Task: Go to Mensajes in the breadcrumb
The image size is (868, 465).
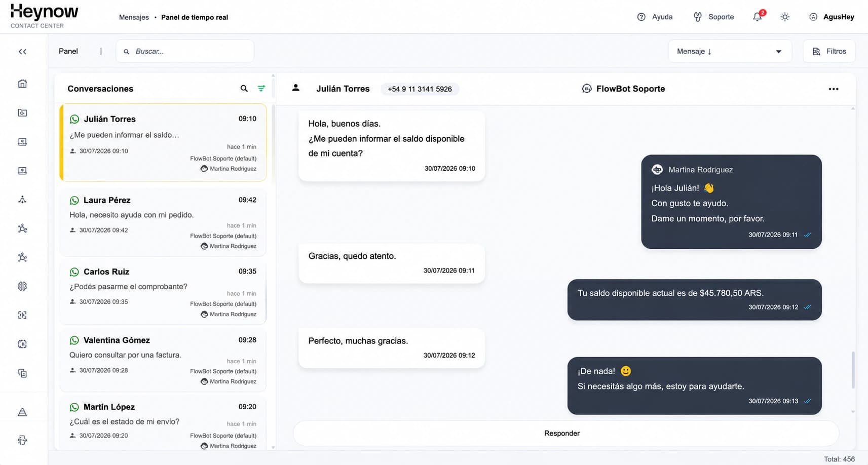Action: pyautogui.click(x=134, y=17)
